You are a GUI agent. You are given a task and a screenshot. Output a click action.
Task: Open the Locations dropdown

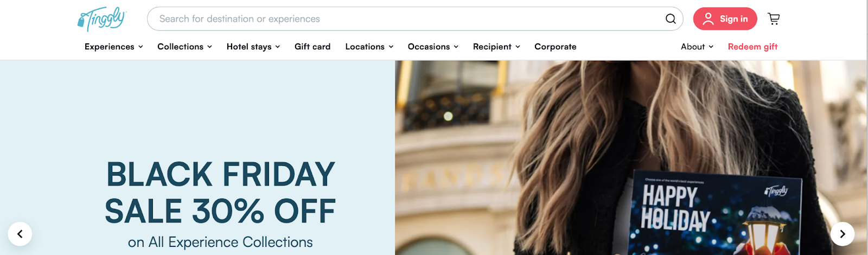point(369,47)
